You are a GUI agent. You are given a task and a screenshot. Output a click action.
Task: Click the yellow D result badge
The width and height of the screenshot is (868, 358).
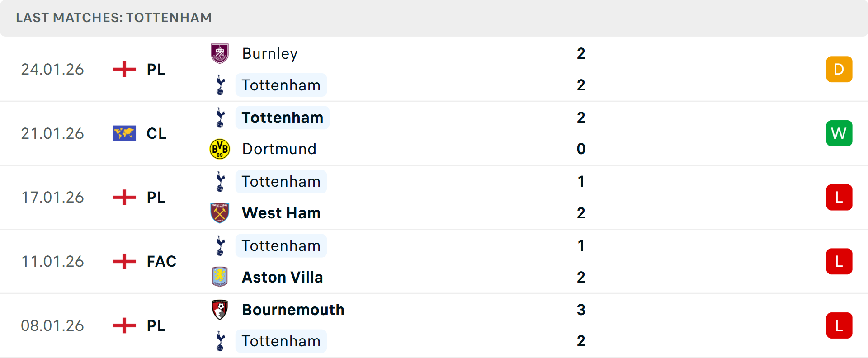pyautogui.click(x=839, y=69)
